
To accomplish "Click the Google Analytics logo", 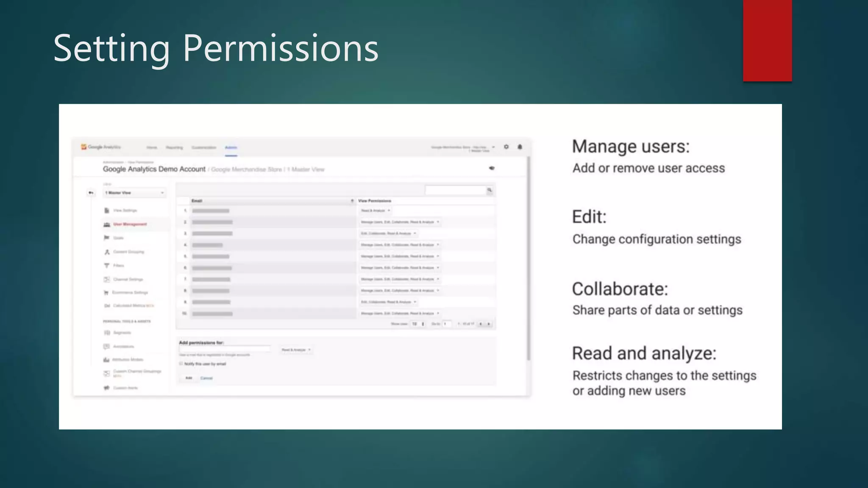I will (x=101, y=147).
